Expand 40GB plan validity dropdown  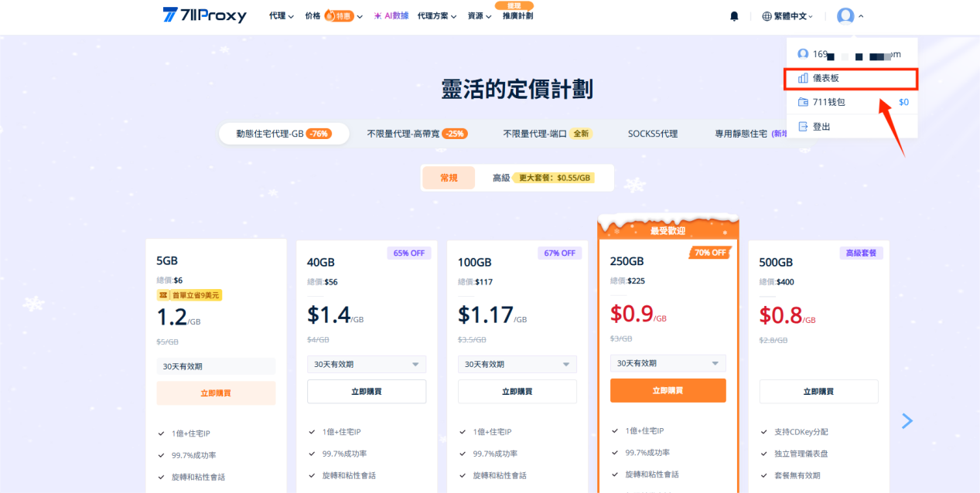(x=366, y=364)
